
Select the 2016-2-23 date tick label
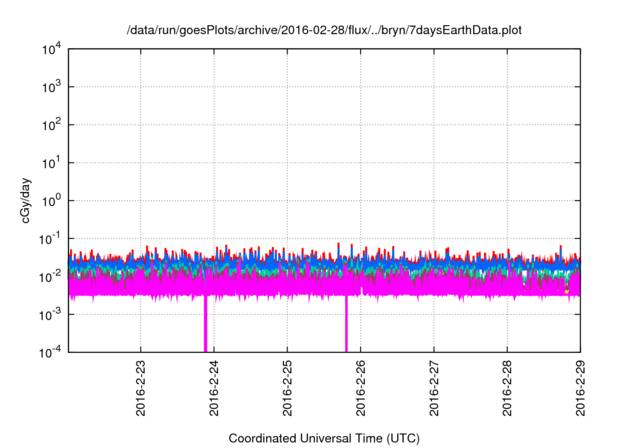140,388
